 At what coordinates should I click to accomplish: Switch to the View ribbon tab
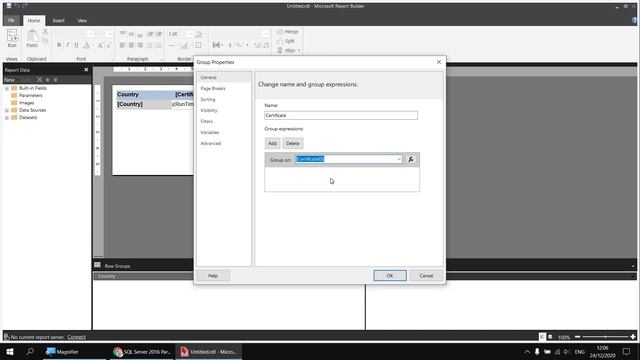point(82,20)
